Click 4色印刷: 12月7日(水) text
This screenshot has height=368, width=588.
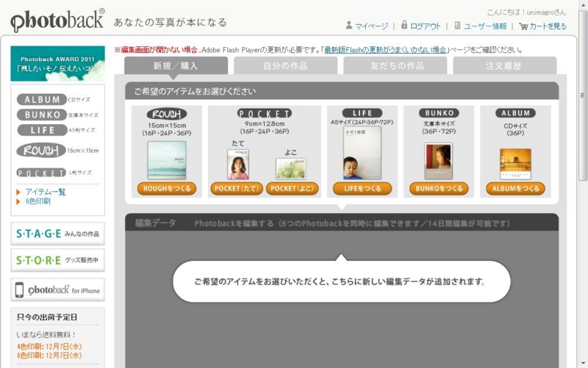[x=49, y=346]
